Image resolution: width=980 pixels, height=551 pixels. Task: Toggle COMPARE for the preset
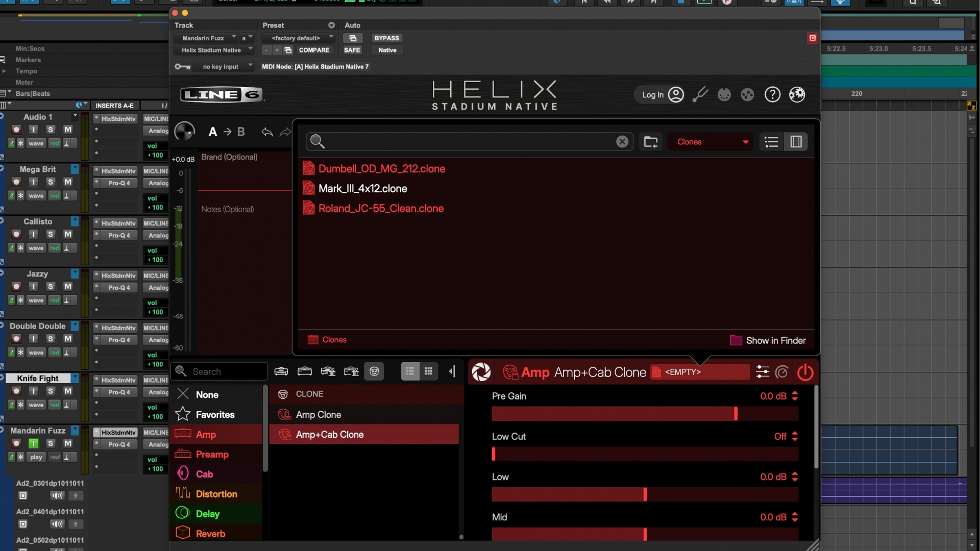tap(314, 50)
